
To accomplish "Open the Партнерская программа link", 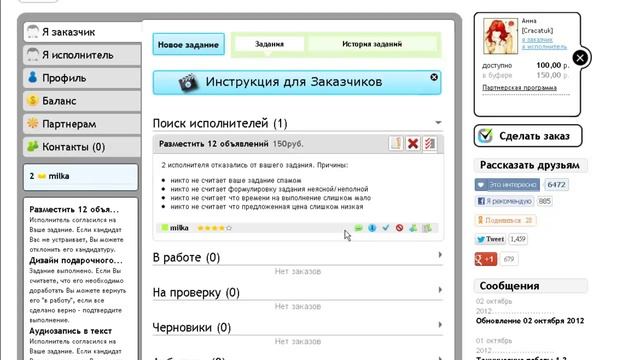I will [x=519, y=88].
